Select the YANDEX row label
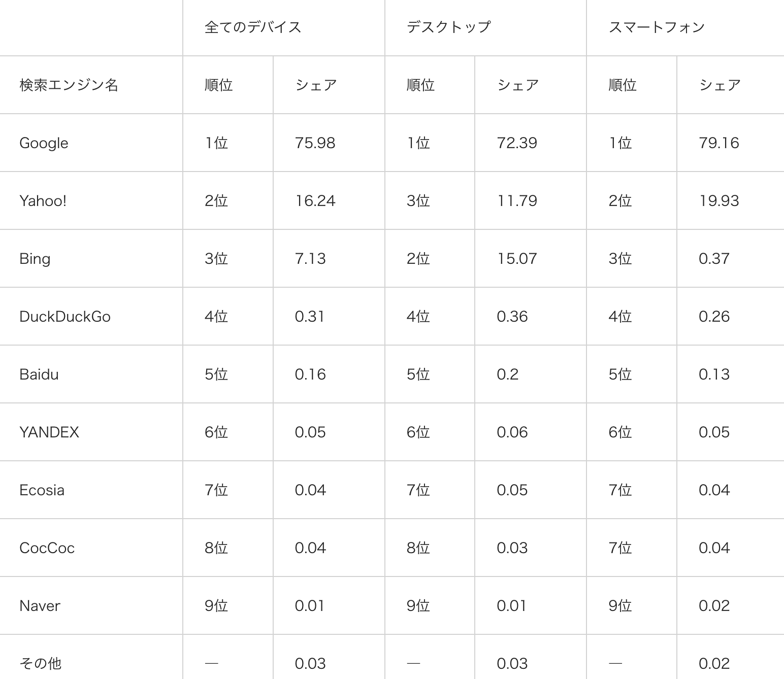784x679 pixels. (x=49, y=432)
